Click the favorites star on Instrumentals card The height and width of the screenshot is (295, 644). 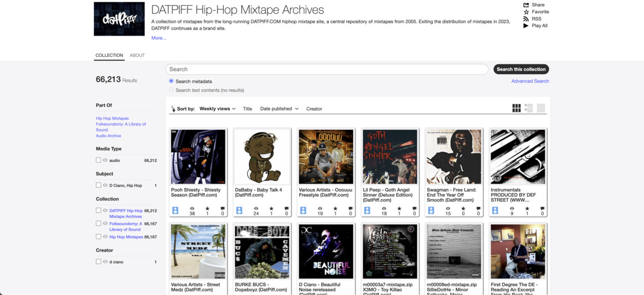(528, 209)
